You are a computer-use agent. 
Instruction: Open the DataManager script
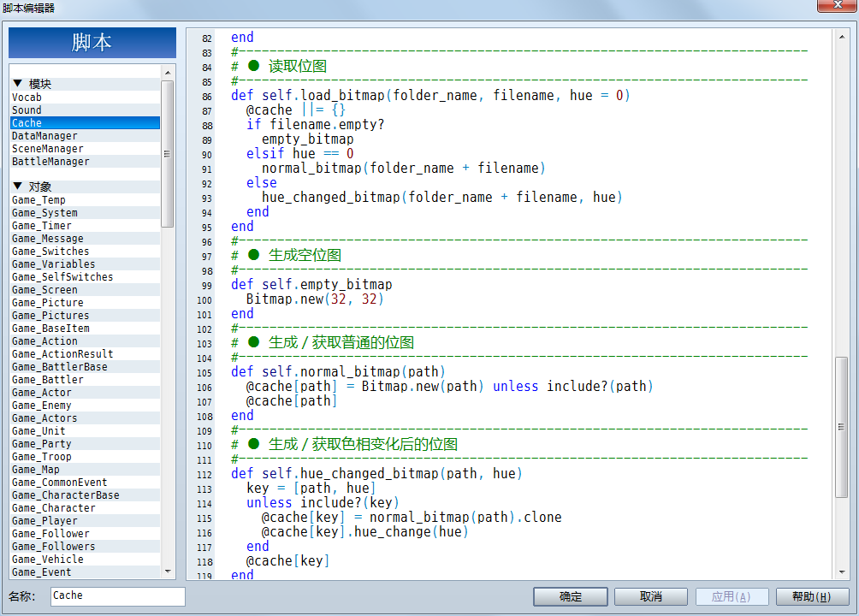tap(85, 136)
